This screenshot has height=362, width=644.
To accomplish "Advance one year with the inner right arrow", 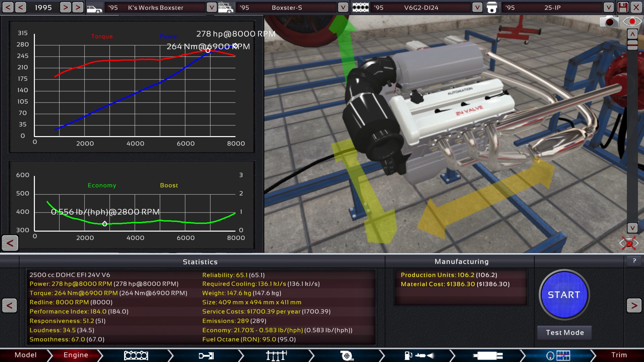I will [x=65, y=7].
